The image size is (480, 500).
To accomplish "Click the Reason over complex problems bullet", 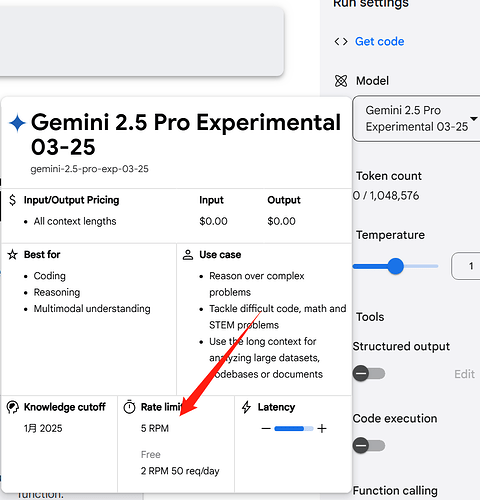I will [x=257, y=284].
